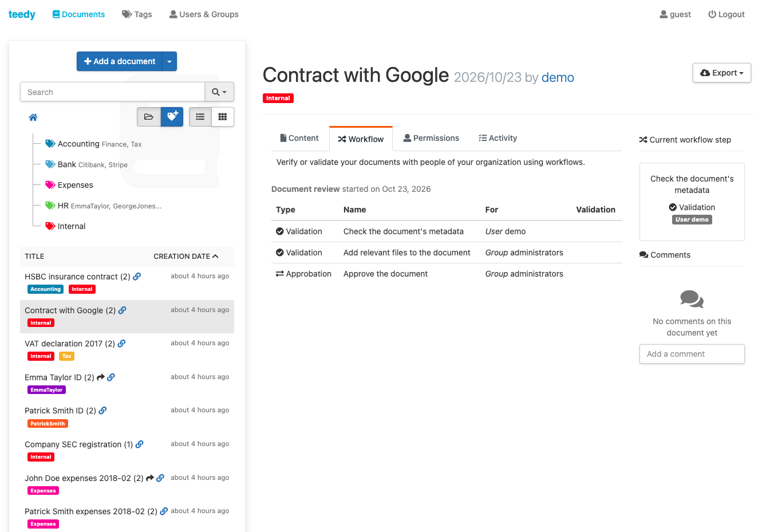Click the yellow Tax tag badge

point(67,356)
